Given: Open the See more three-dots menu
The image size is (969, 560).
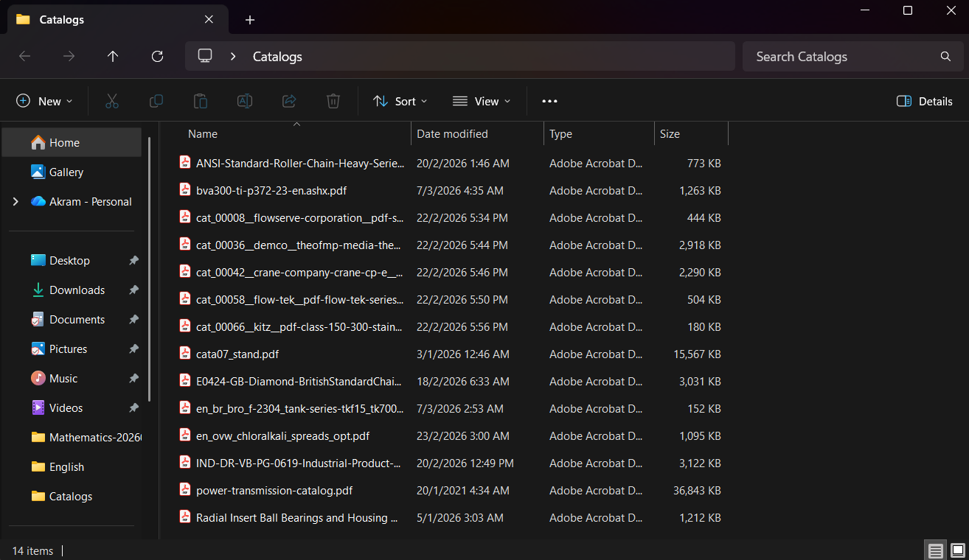Looking at the screenshot, I should (549, 101).
